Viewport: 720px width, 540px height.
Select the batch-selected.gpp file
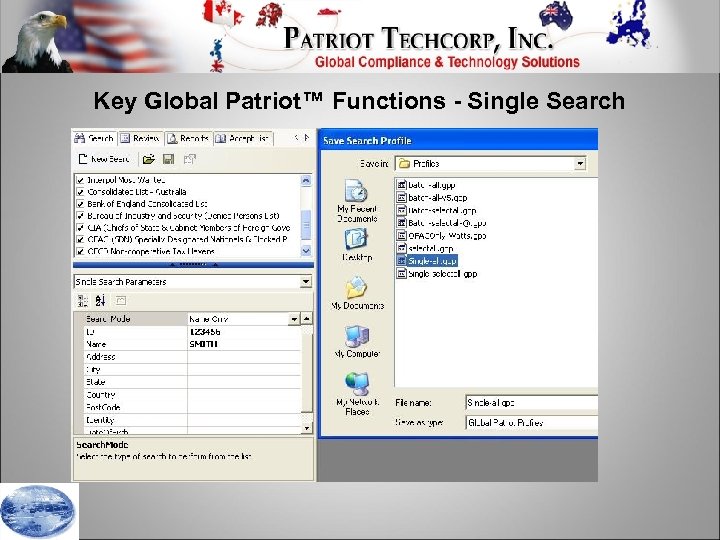point(437,210)
